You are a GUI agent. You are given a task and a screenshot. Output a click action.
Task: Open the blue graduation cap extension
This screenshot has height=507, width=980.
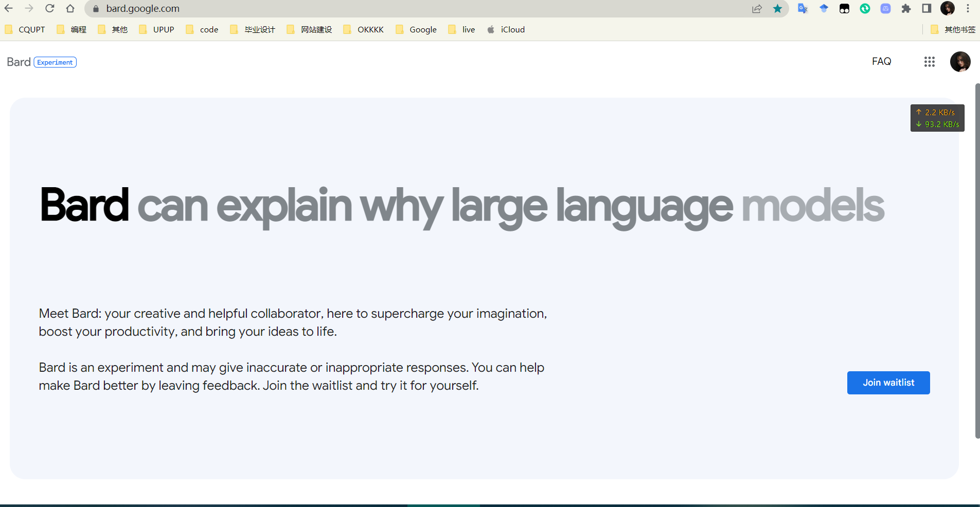coord(824,8)
